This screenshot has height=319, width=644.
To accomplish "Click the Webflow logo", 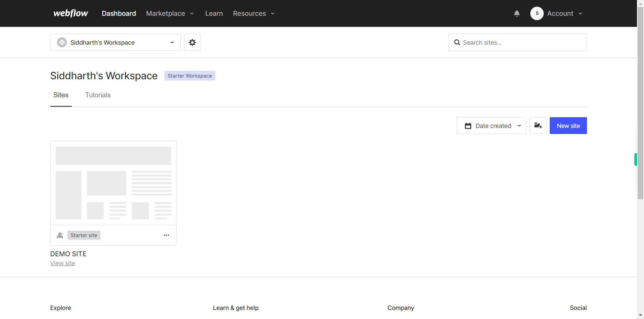I will (x=71, y=13).
